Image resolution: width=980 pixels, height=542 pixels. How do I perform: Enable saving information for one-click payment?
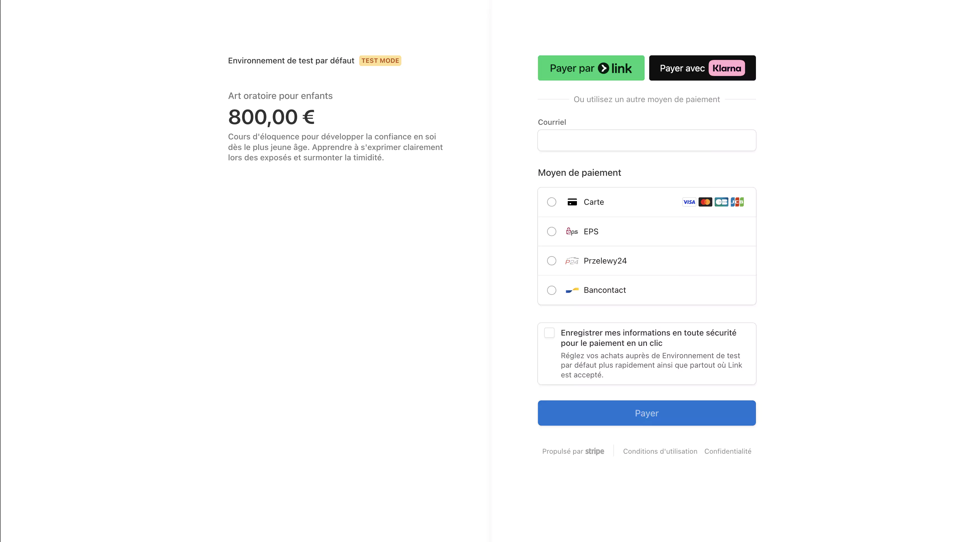549,333
